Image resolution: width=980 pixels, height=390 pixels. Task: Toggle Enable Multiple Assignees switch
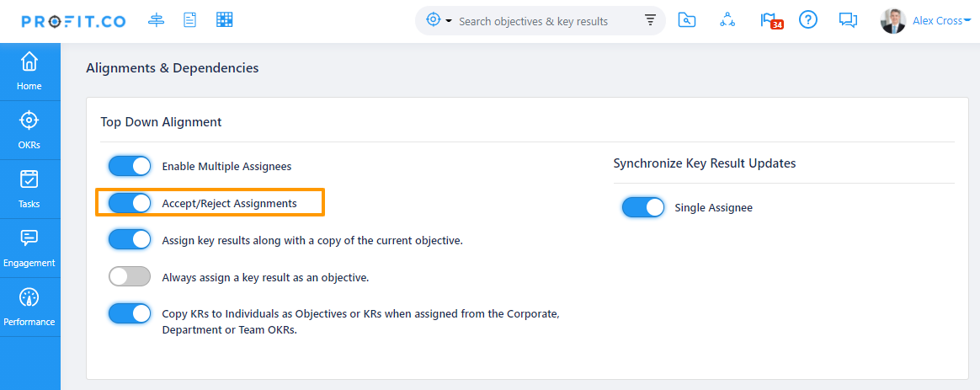130,166
